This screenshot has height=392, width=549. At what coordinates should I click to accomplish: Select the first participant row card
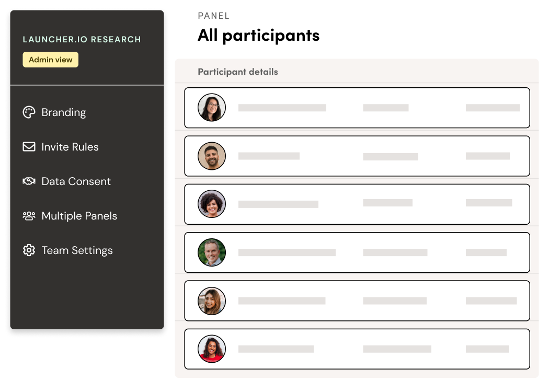pyautogui.click(x=357, y=107)
